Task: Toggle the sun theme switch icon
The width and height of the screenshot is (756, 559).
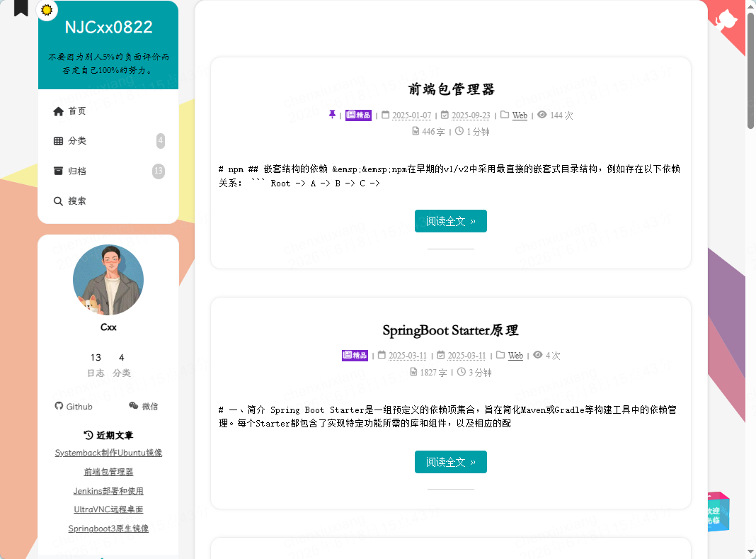Action: [47, 10]
